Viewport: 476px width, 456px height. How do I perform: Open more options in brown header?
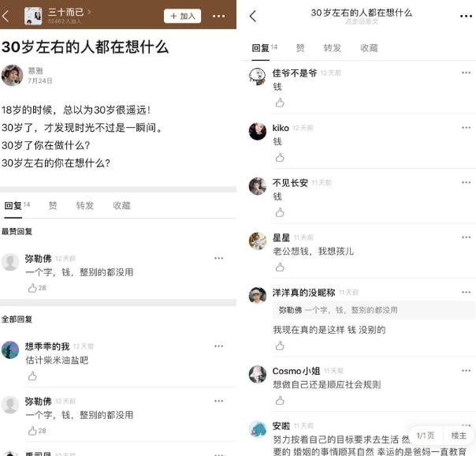pyautogui.click(x=218, y=16)
